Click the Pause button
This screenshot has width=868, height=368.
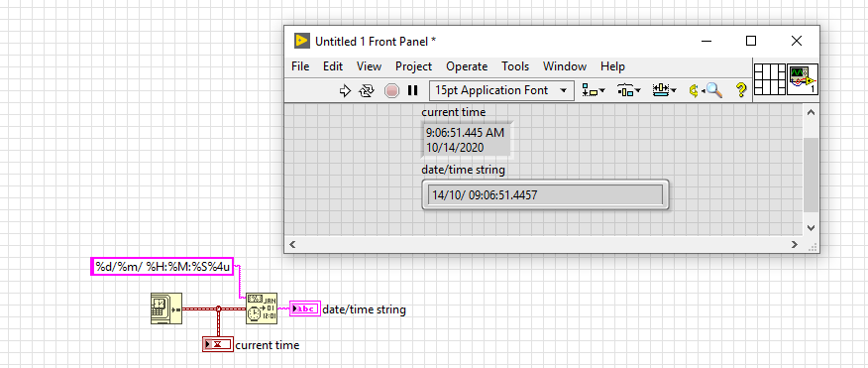point(412,90)
